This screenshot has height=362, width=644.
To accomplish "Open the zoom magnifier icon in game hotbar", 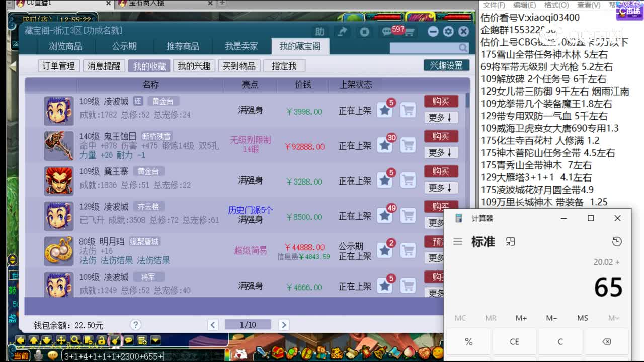I will [x=75, y=340].
